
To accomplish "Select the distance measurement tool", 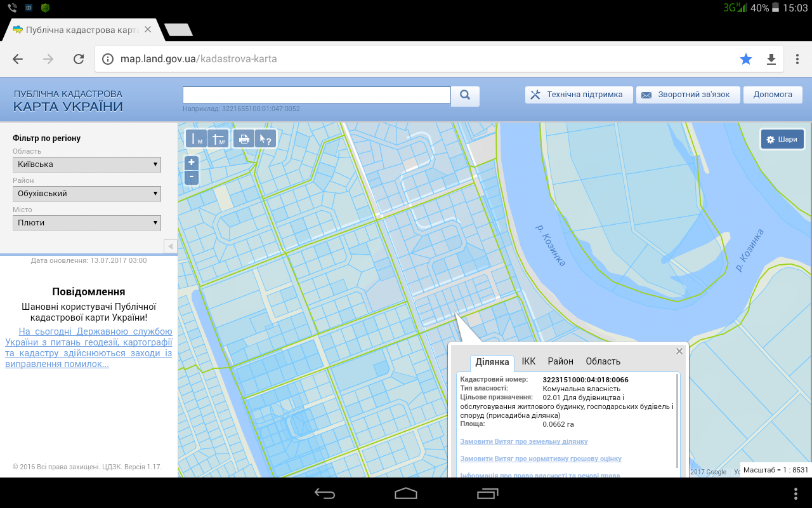I will pyautogui.click(x=196, y=138).
